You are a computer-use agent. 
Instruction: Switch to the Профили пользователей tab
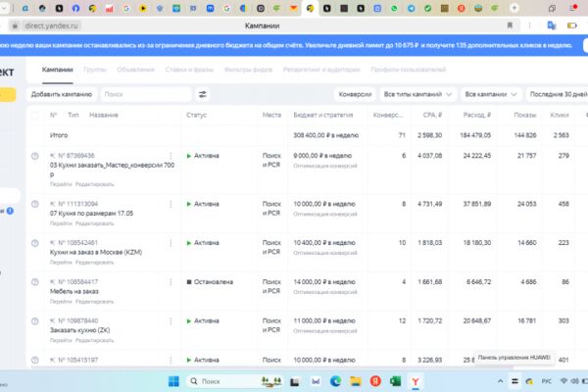pyautogui.click(x=409, y=70)
